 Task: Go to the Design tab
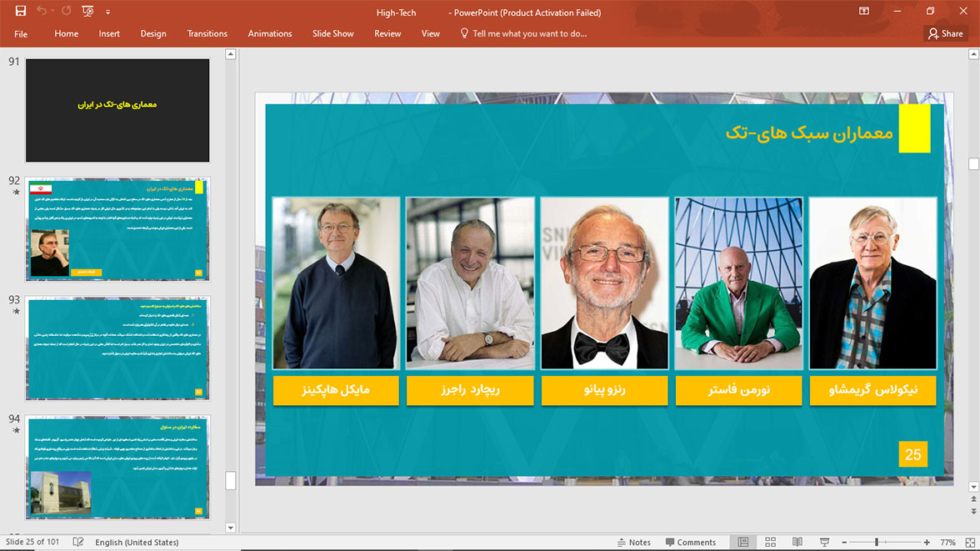coord(153,34)
